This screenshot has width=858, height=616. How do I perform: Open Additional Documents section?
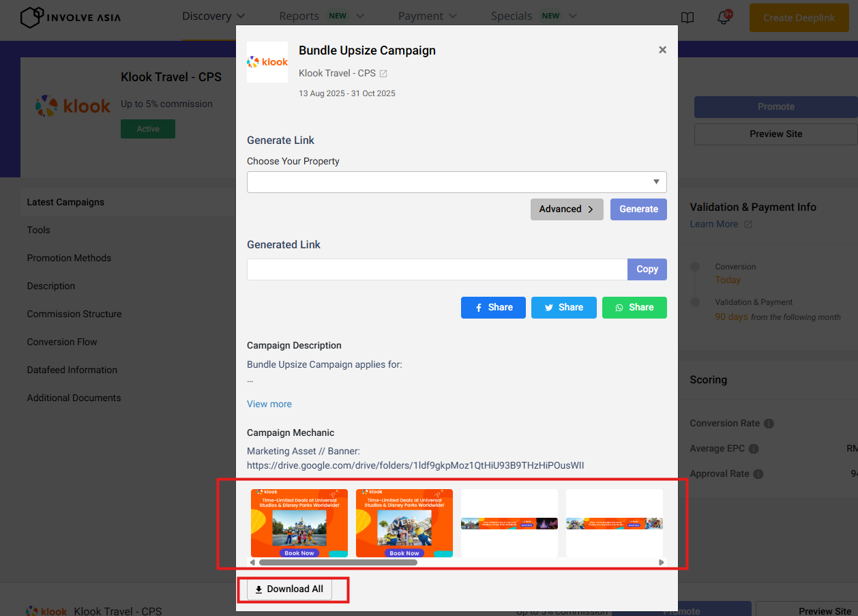point(74,398)
